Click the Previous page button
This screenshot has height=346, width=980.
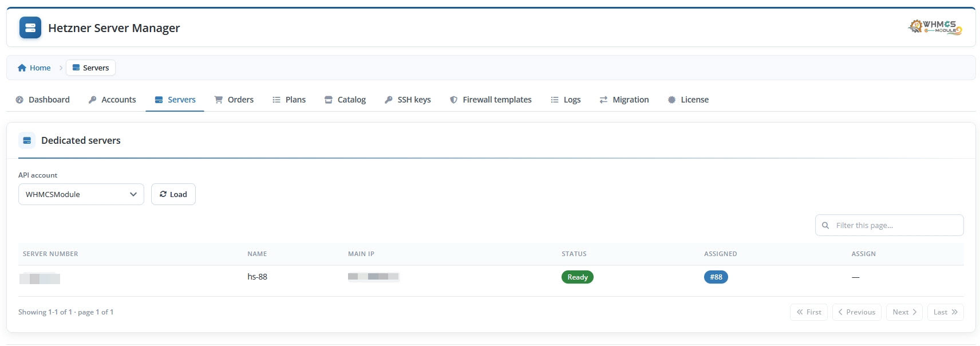[x=857, y=312]
